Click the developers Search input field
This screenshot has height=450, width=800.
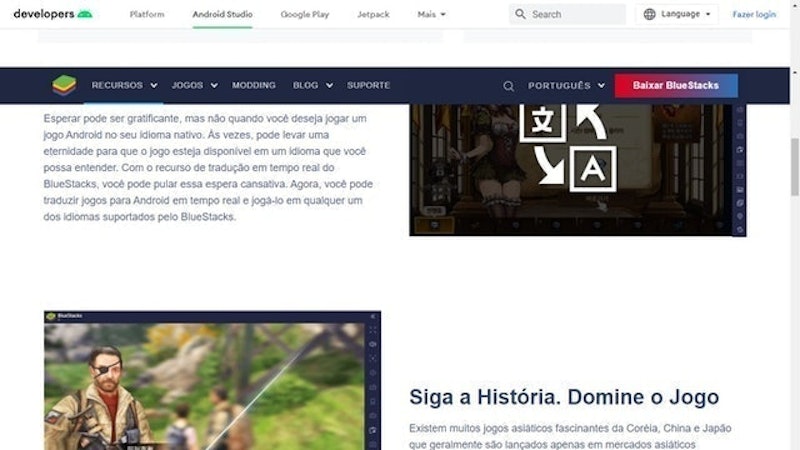tap(567, 14)
